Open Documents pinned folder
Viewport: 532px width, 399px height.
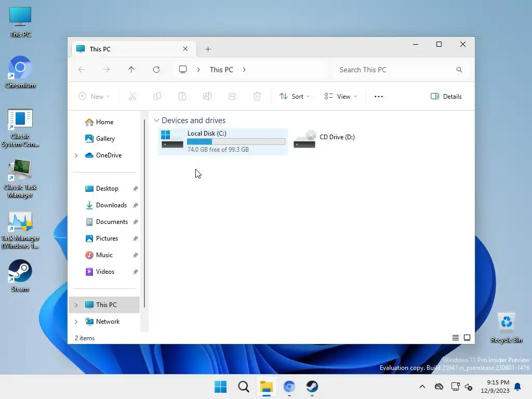pyautogui.click(x=104, y=221)
